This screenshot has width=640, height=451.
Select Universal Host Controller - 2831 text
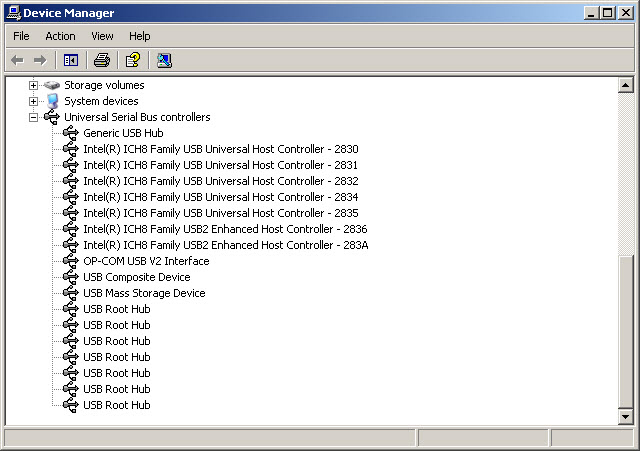tap(220, 165)
